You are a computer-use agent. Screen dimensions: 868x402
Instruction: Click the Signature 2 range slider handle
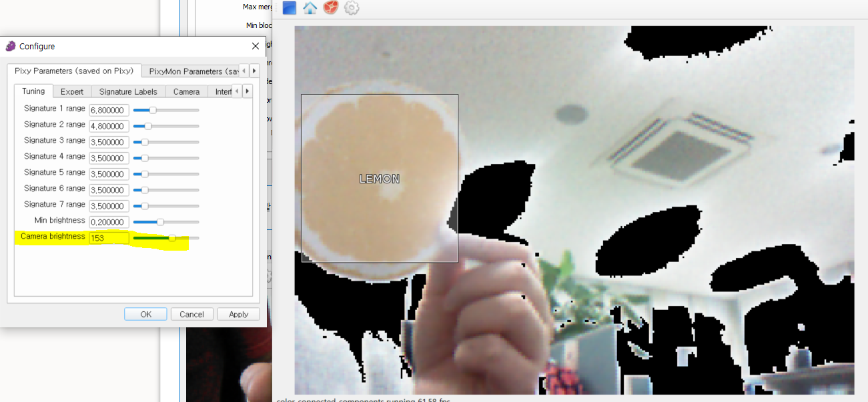point(148,126)
